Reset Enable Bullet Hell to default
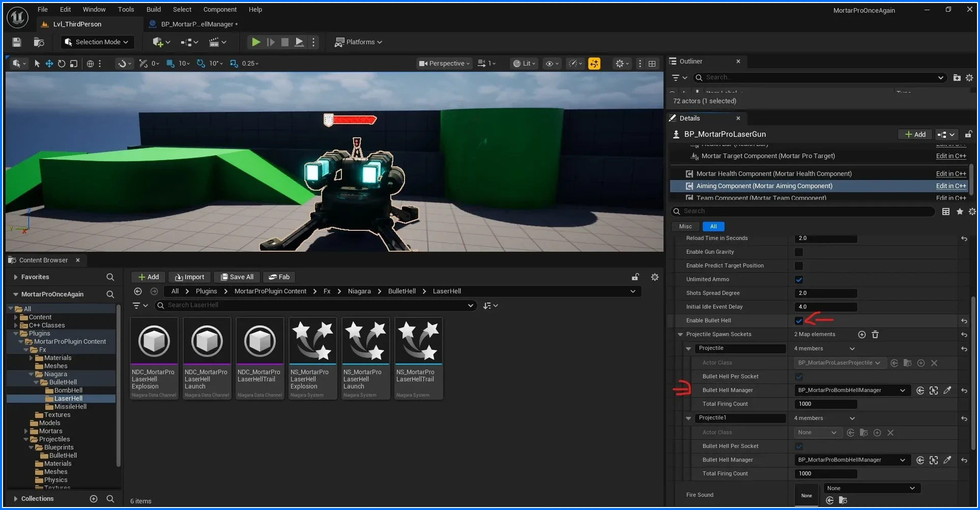The width and height of the screenshot is (980, 510). (x=964, y=321)
